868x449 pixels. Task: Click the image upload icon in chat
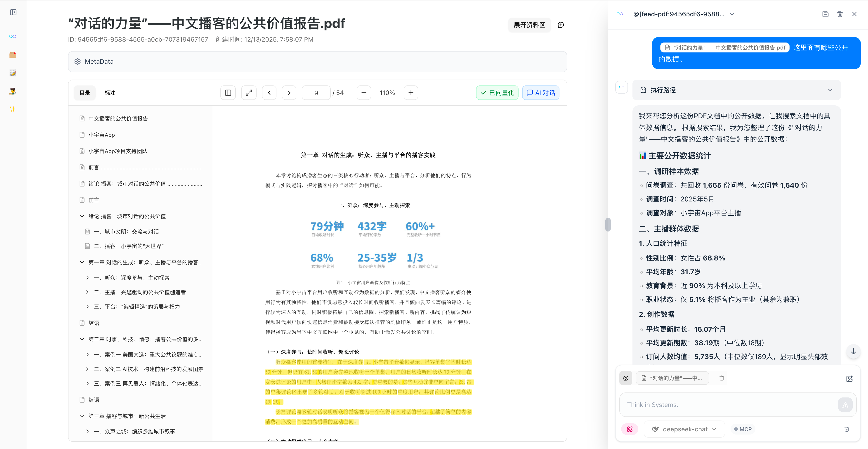point(849,378)
